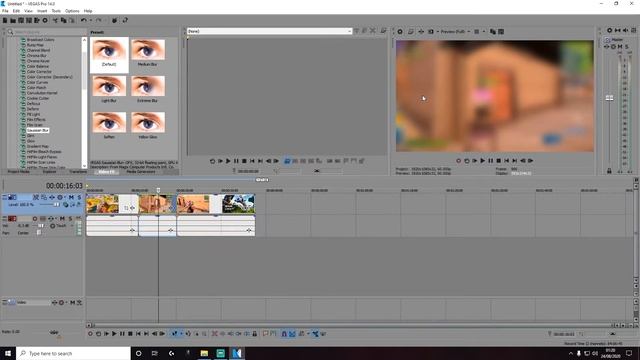Click the red Delete X icon in editing toolbar
The height and width of the screenshot is (360, 640).
tap(214, 334)
